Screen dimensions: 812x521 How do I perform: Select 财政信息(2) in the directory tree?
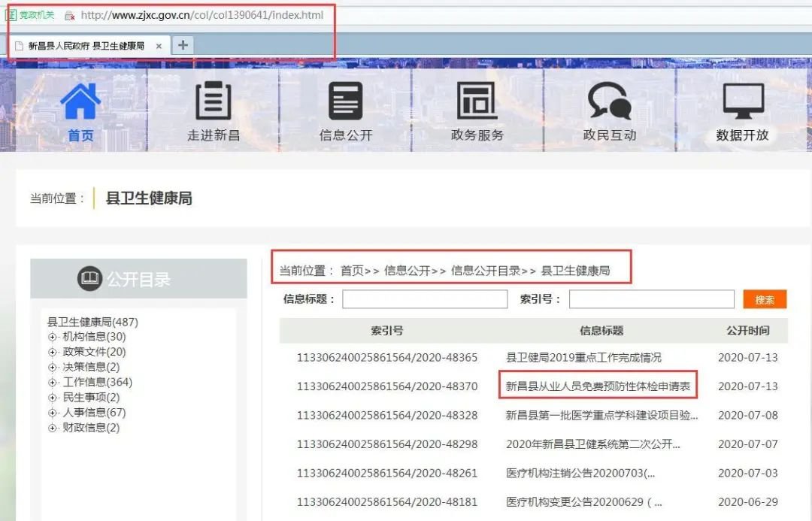pos(91,428)
